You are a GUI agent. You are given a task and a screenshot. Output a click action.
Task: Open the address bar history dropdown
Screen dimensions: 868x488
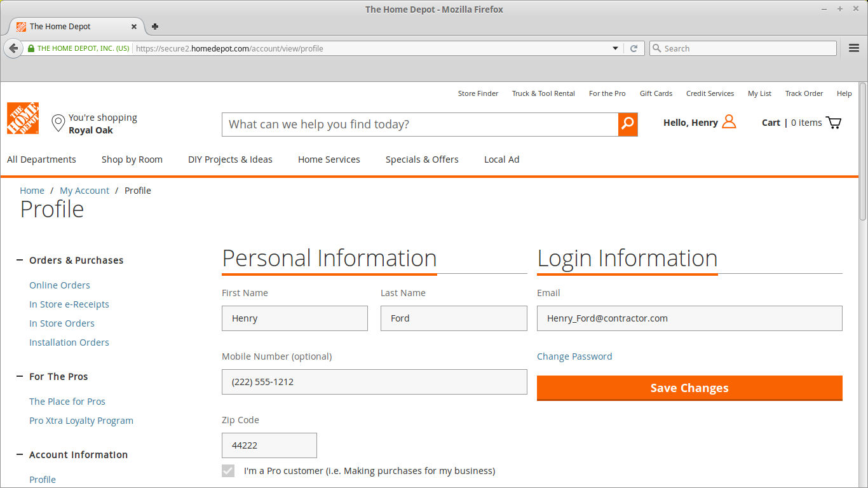pos(614,48)
